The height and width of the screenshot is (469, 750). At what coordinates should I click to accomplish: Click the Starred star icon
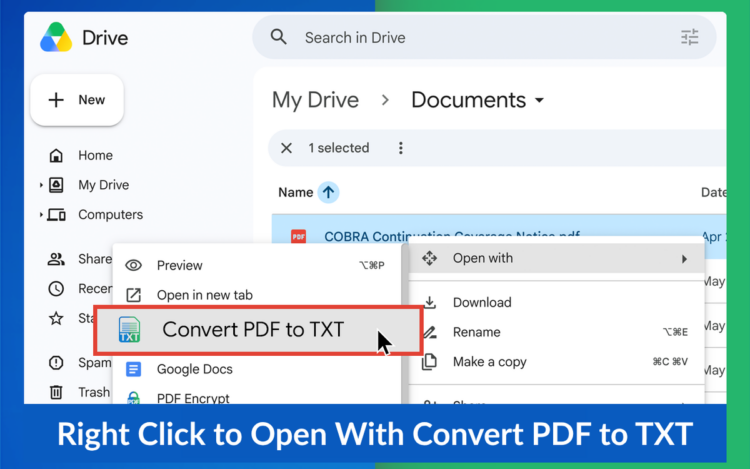click(56, 318)
